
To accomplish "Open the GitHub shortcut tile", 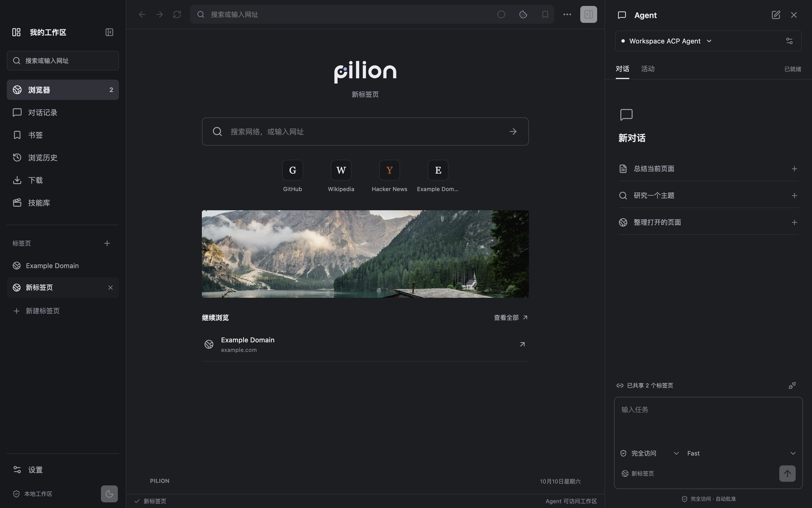I will tap(292, 176).
